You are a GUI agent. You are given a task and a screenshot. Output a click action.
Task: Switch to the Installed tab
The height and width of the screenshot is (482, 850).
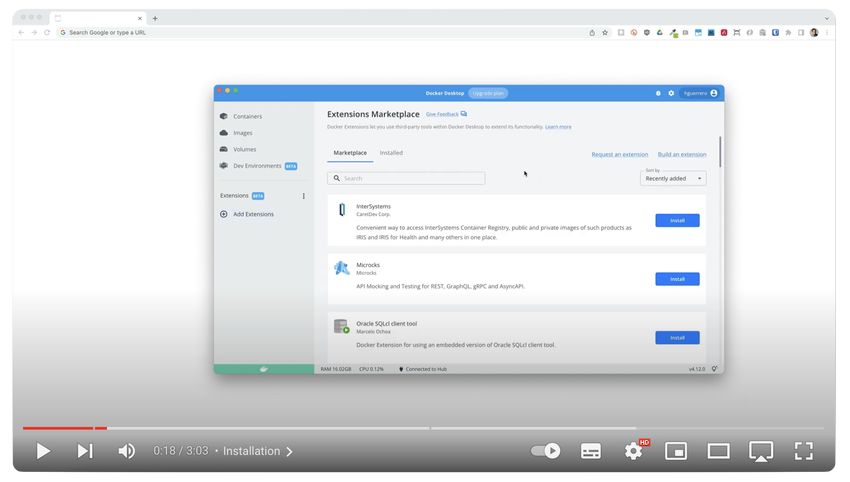391,153
